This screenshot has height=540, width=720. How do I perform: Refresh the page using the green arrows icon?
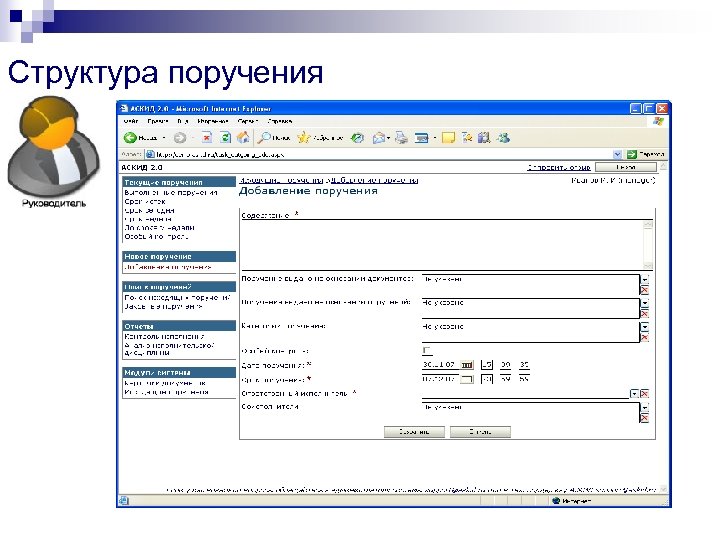click(x=225, y=137)
